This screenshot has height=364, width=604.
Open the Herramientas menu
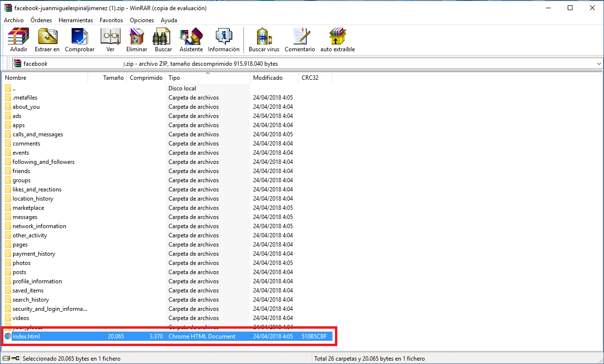click(x=75, y=20)
